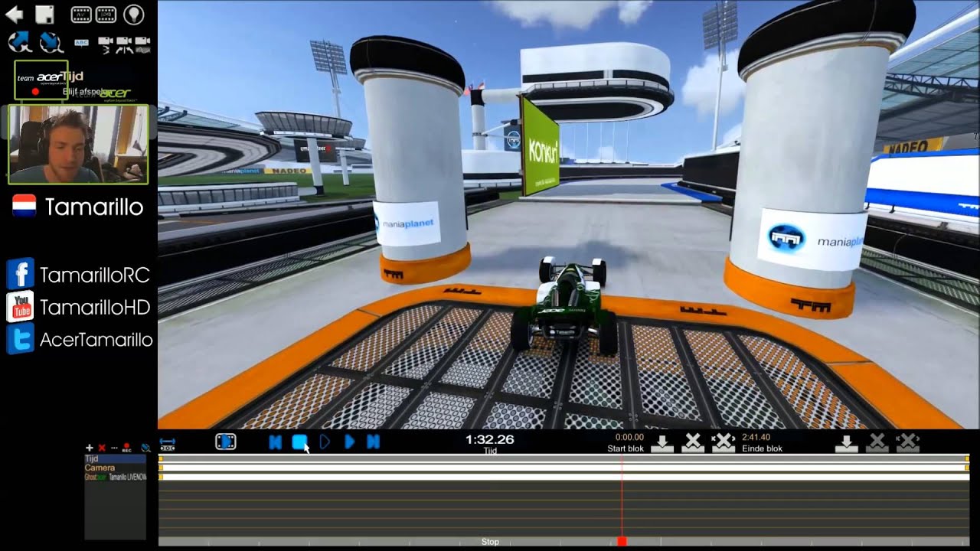Click yellow key at Camera track start
Viewport: 980px width, 551px height.
pyautogui.click(x=161, y=467)
